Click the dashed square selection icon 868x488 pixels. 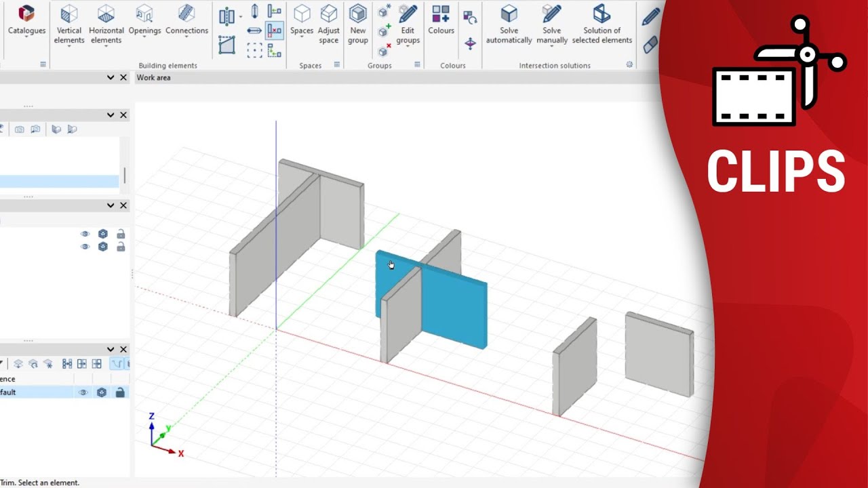click(x=255, y=49)
